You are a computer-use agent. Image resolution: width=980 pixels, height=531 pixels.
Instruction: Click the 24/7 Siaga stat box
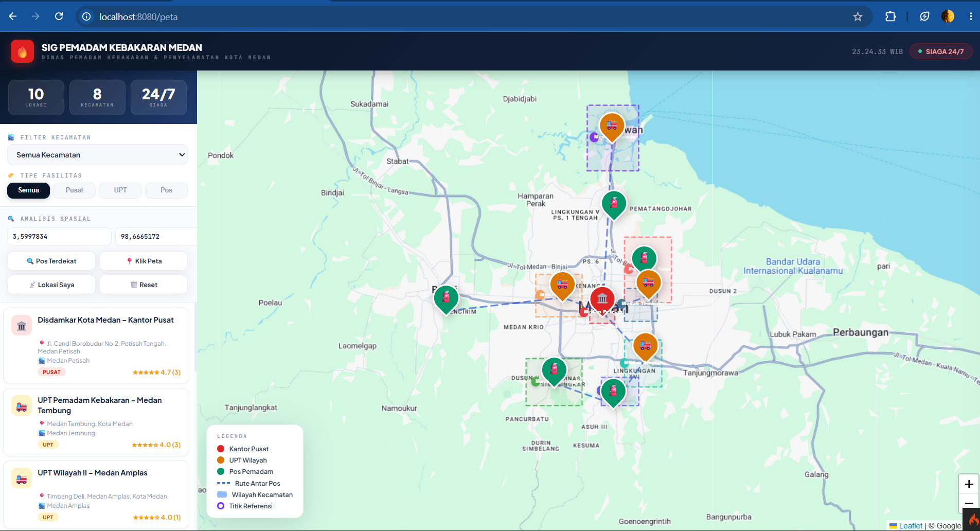pyautogui.click(x=158, y=97)
